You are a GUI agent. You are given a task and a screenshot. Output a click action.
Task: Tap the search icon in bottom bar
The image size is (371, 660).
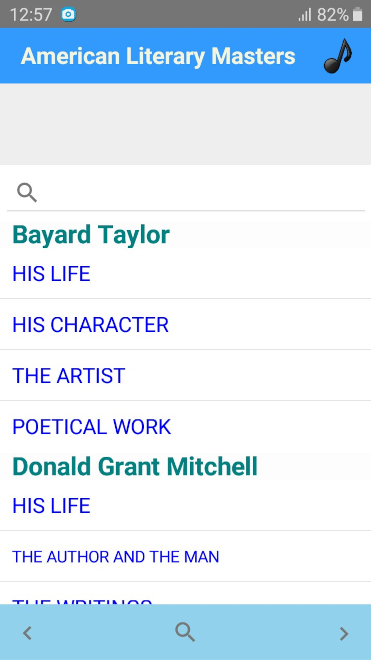(185, 632)
